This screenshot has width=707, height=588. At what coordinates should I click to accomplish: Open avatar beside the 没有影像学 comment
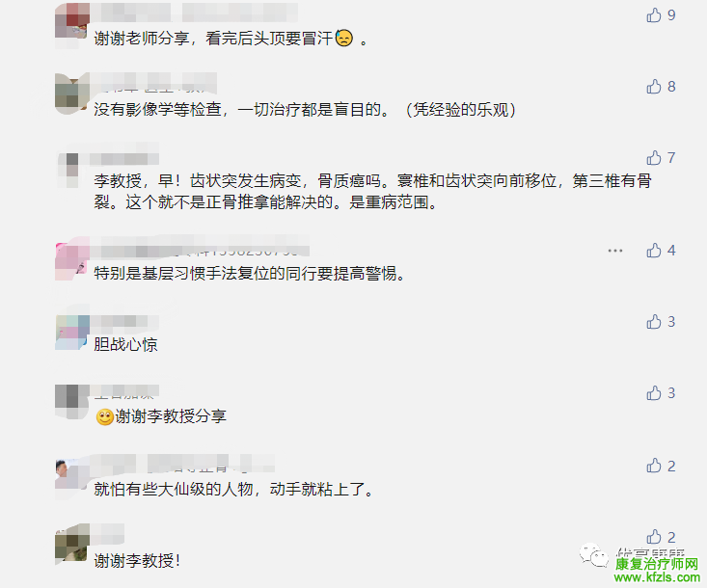coord(71,94)
